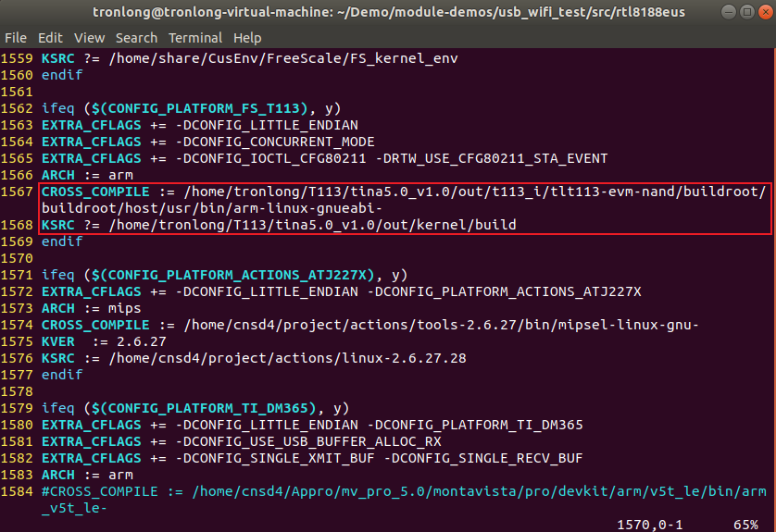Click CONFIG_PLATFORM_ACTIONS_ATJ227X in the ifeq line

[238, 275]
